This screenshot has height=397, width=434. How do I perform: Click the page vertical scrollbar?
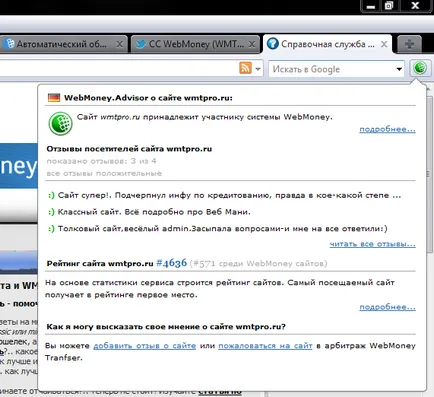click(x=429, y=173)
